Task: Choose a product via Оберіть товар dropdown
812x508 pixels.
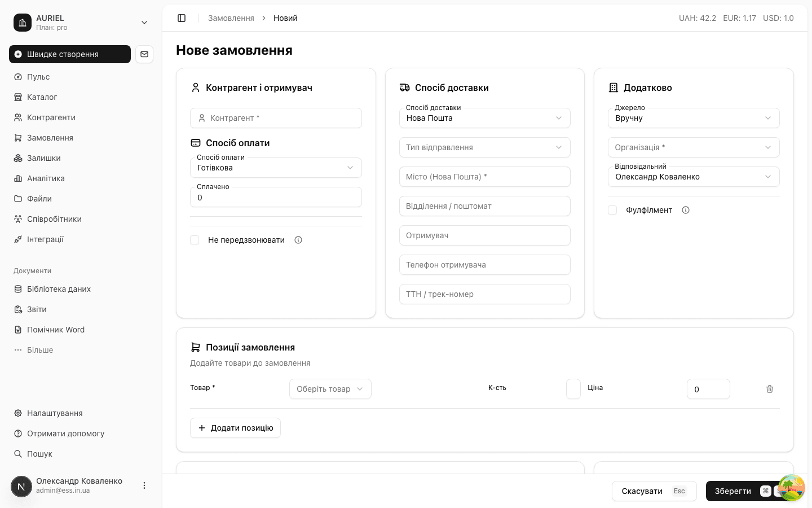Action: pyautogui.click(x=330, y=389)
